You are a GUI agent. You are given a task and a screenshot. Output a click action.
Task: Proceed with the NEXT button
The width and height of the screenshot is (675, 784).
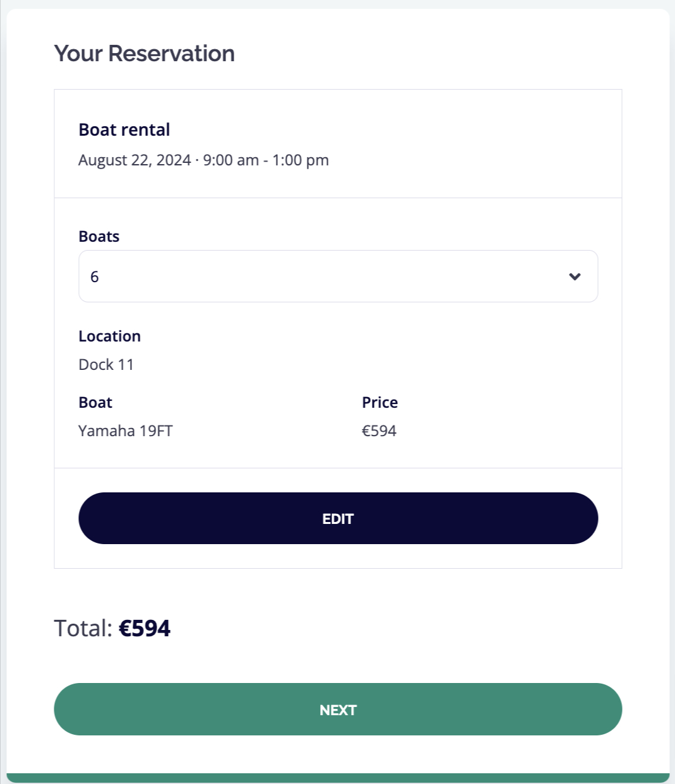338,710
